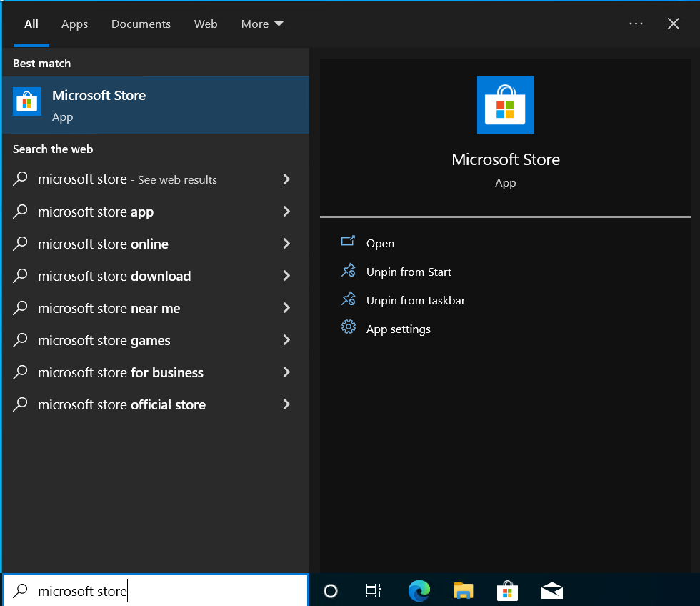
Task: Open the More filter dropdown
Action: point(262,24)
